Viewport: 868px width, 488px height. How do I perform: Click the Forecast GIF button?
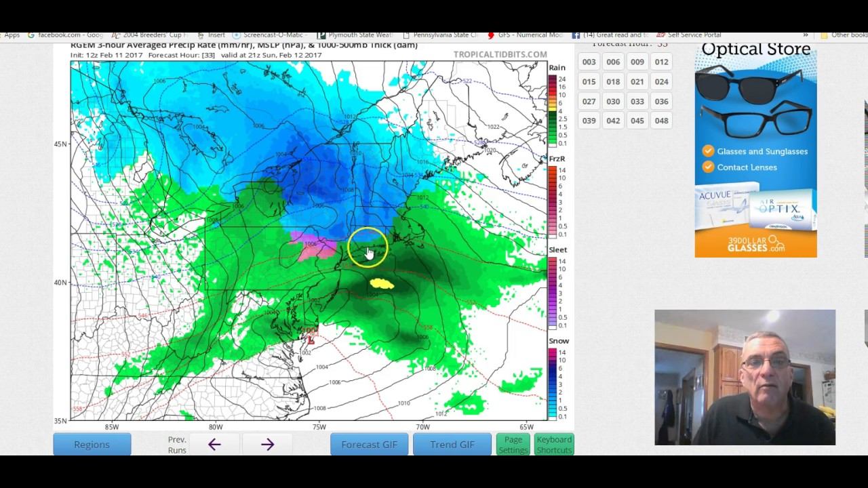tap(370, 445)
